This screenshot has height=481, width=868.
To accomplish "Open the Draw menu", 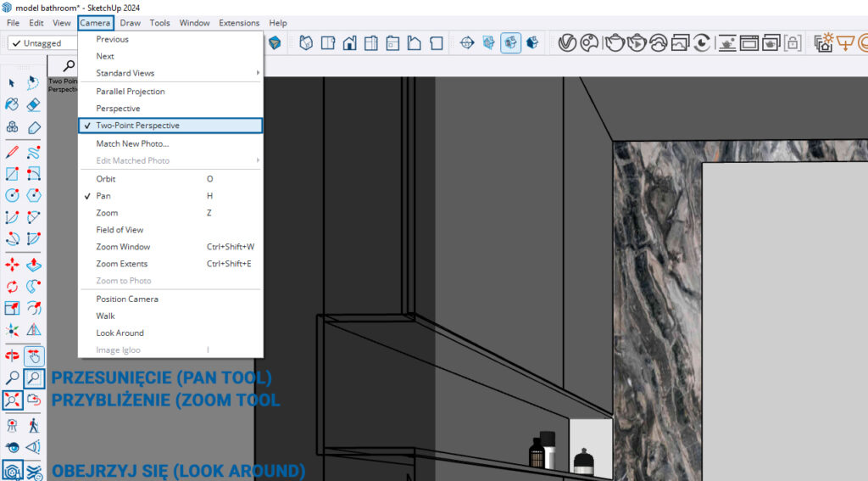I will click(x=130, y=23).
